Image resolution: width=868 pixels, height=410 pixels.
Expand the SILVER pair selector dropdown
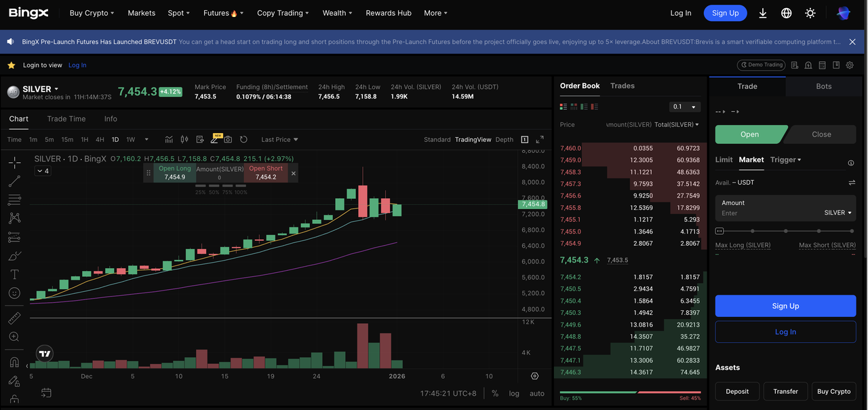[x=56, y=89]
